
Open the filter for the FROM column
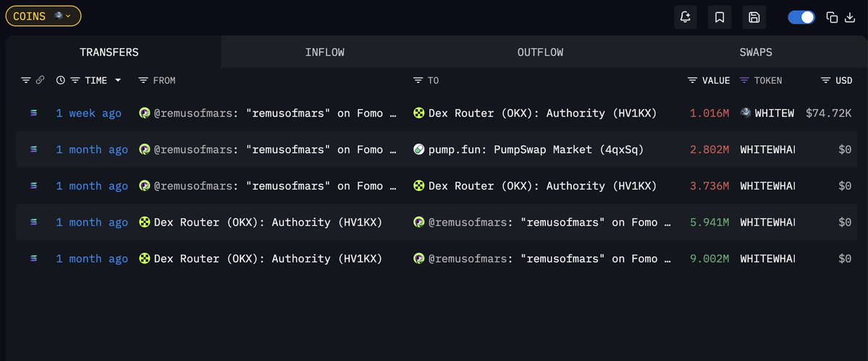pos(143,80)
